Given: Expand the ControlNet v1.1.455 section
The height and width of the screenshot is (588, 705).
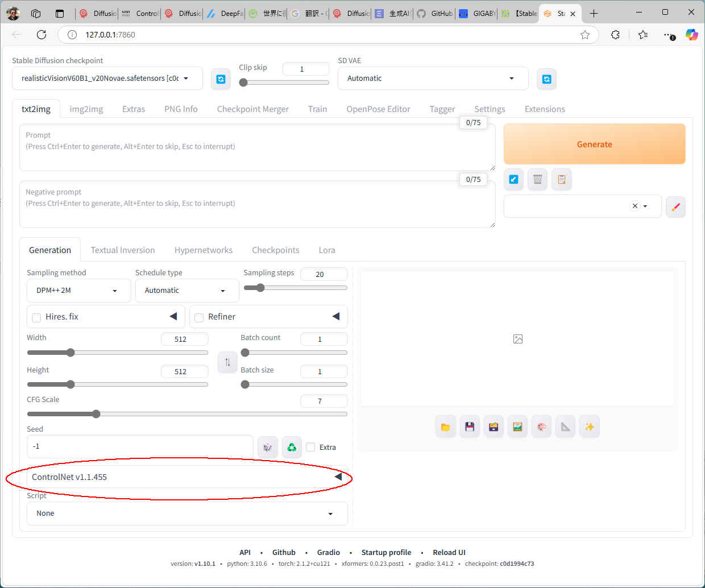Looking at the screenshot, I should coord(186,477).
